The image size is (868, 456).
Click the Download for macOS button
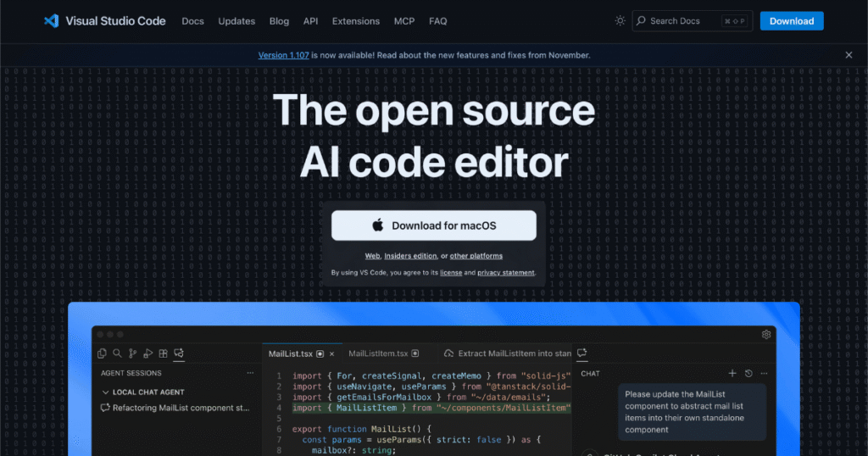pyautogui.click(x=434, y=225)
